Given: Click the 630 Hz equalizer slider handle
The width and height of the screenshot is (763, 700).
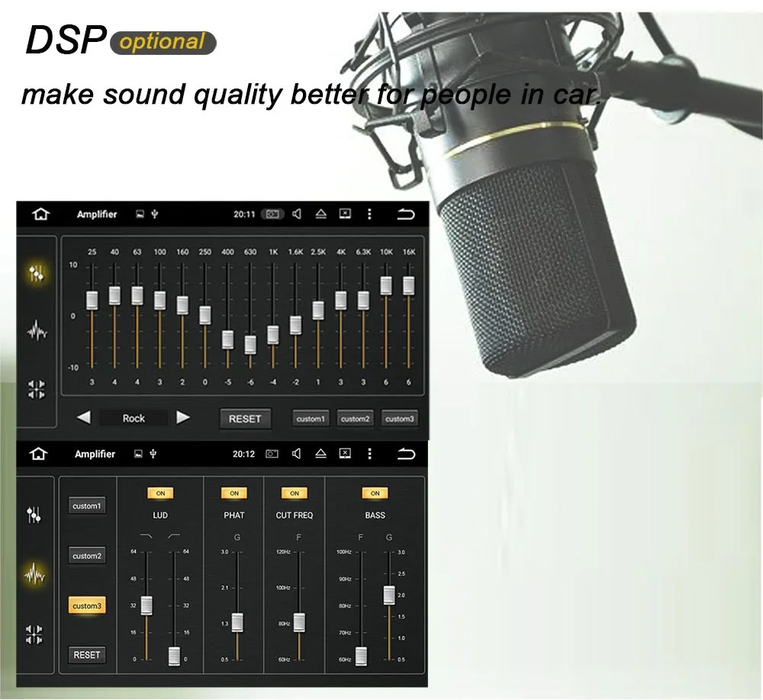Looking at the screenshot, I should [250, 344].
